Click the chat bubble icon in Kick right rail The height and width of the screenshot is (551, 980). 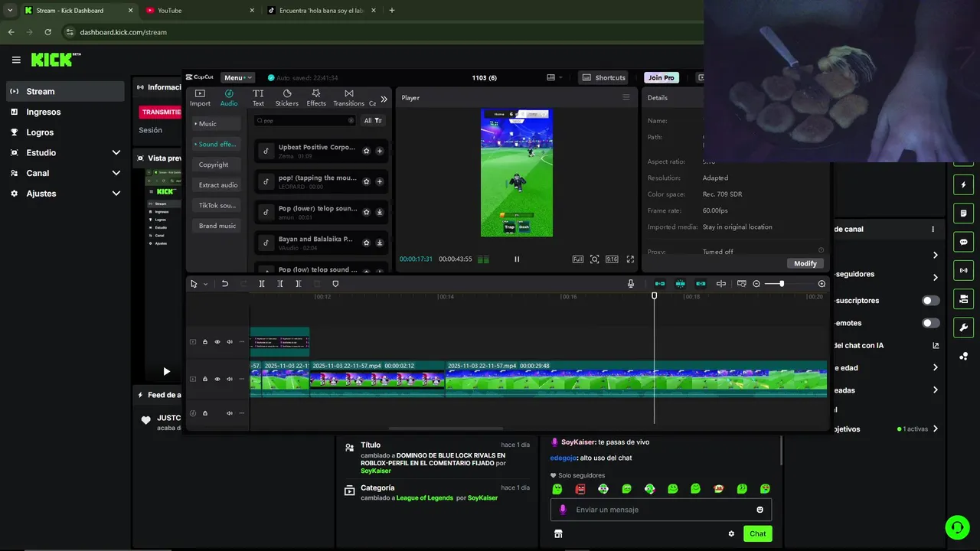963,242
